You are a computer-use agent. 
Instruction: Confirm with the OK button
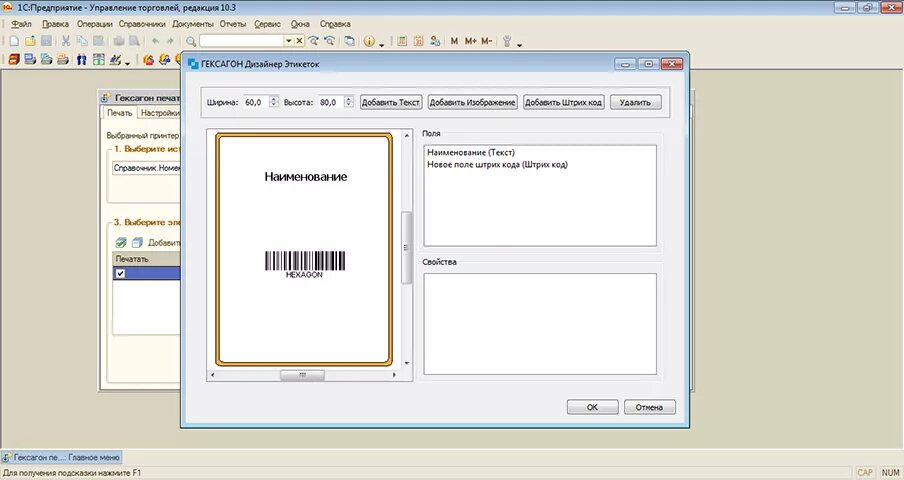tap(592, 407)
